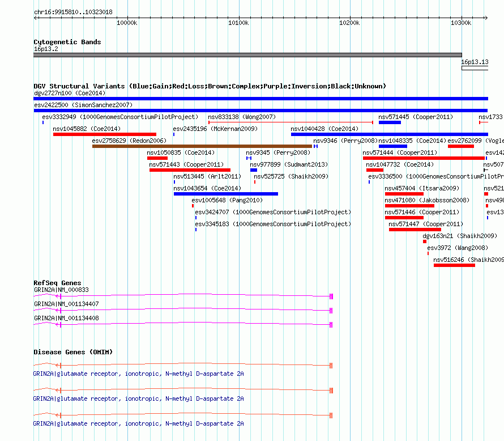Click nsv1045882 (Coe2014) red loss bar
Screen dimensions: 504x441
pyautogui.click(x=104, y=134)
